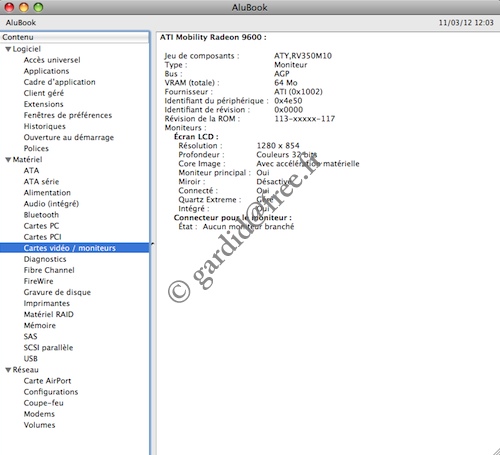Select Cartes PCI entry

42,237
